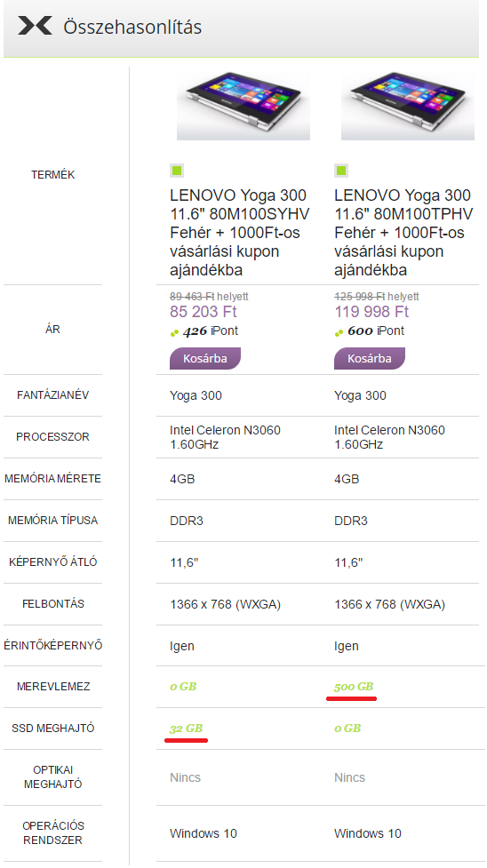Click the 85 203 Ft price
Viewport: 487px width, 868px height.
pyautogui.click(x=204, y=312)
